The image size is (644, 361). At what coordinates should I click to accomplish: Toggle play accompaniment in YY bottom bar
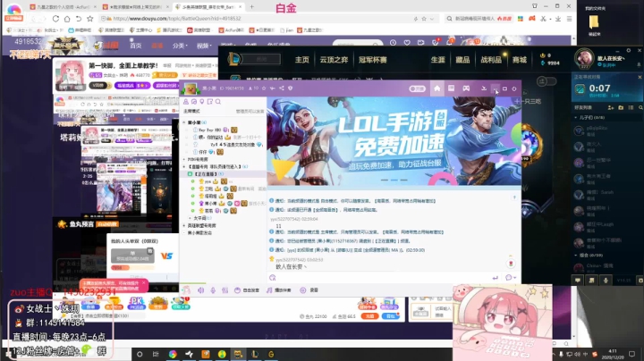tap(279, 290)
